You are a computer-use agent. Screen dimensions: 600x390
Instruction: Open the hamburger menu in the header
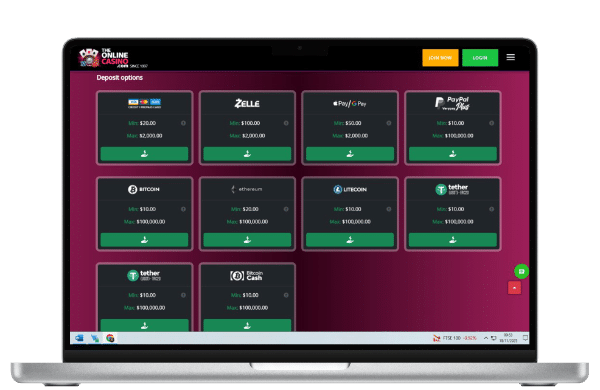click(510, 57)
